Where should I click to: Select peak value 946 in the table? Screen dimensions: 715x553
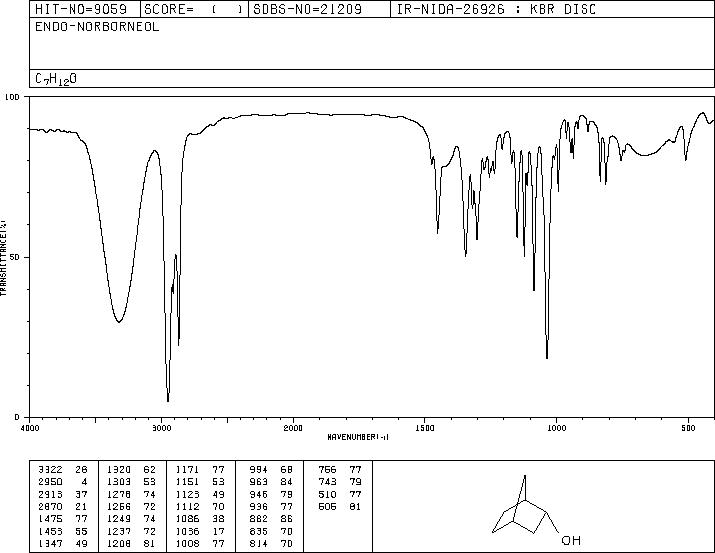pyautogui.click(x=259, y=494)
